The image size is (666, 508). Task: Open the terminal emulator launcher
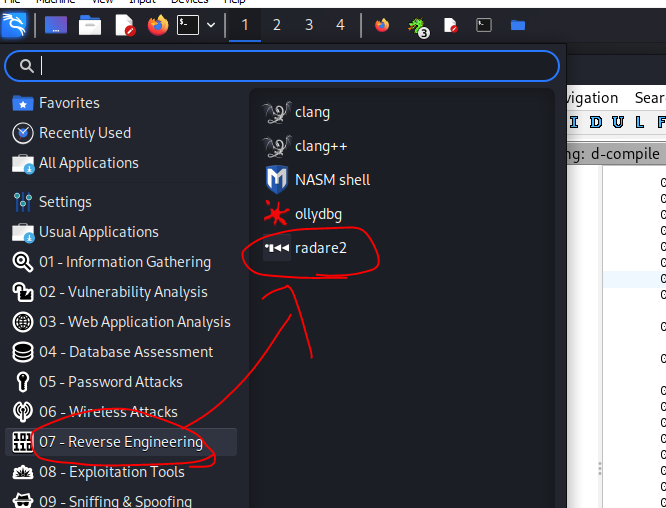click(188, 25)
